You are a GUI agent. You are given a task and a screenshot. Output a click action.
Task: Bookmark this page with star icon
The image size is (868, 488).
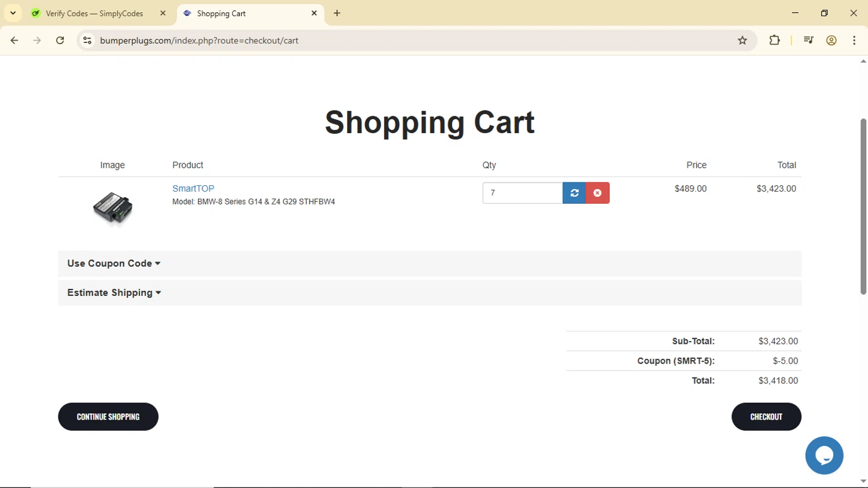[742, 41]
